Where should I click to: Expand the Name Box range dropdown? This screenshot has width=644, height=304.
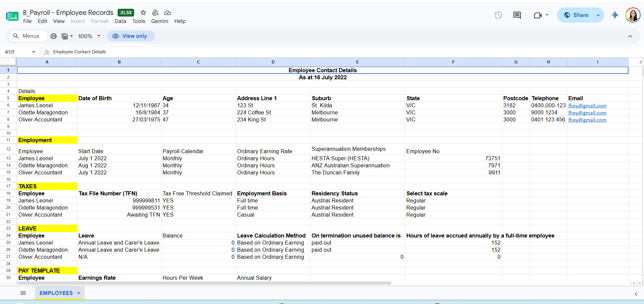point(34,52)
